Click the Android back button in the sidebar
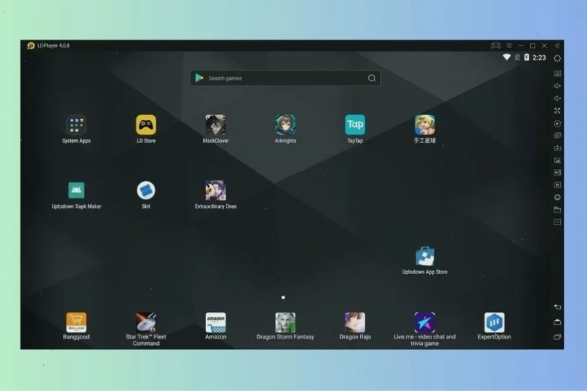587x392 pixels. pyautogui.click(x=558, y=307)
